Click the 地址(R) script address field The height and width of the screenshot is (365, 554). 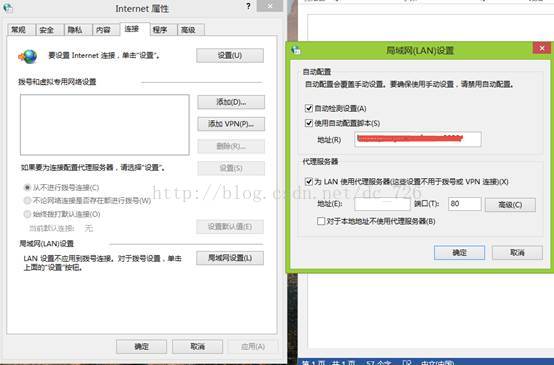click(418, 139)
